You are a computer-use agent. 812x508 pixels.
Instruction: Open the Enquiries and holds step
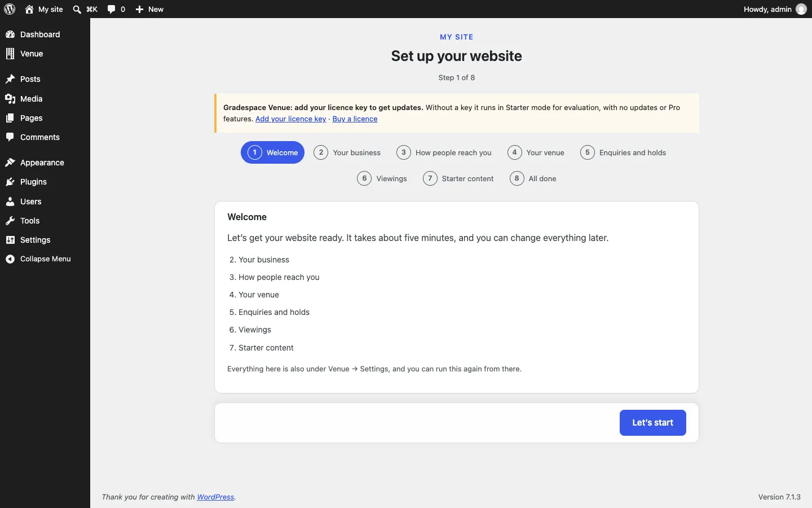tap(624, 152)
